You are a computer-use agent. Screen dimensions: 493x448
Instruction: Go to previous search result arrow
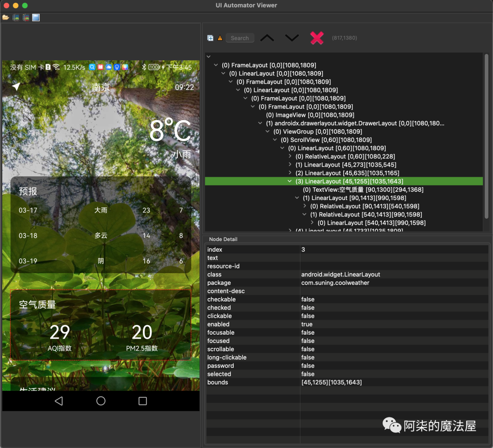pyautogui.click(x=267, y=38)
